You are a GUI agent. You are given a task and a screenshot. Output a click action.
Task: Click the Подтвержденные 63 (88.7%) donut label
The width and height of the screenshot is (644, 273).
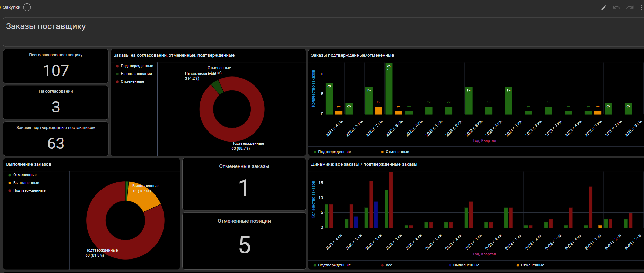247,146
